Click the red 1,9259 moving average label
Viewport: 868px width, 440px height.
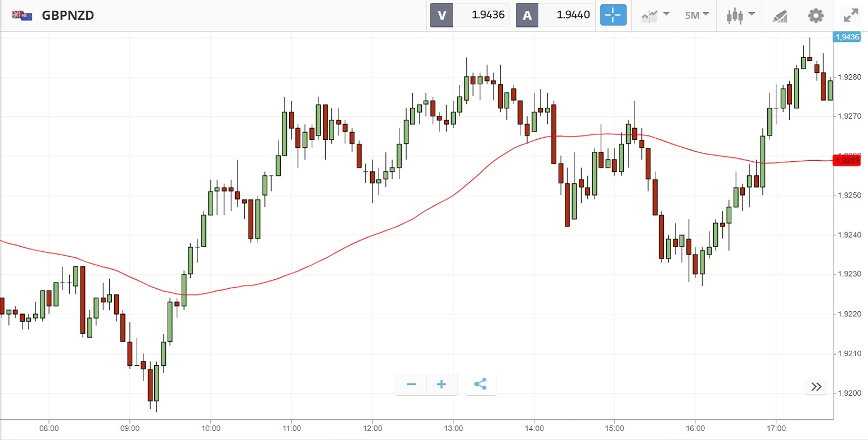pyautogui.click(x=846, y=161)
